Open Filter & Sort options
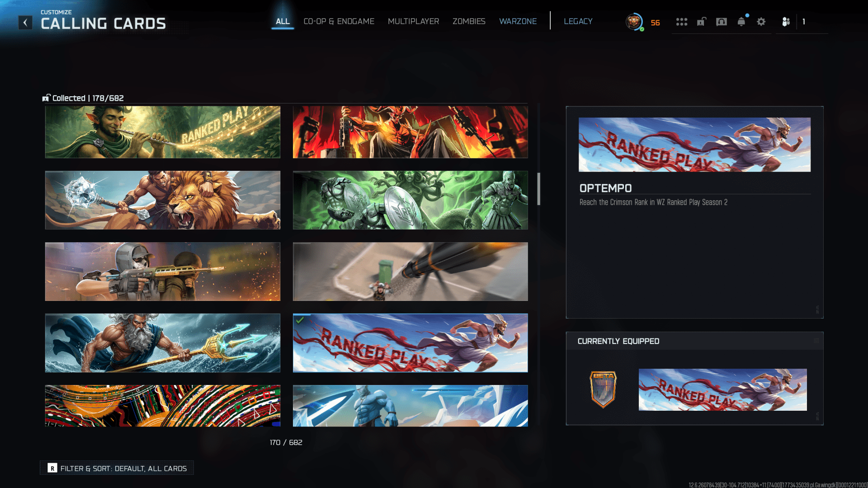Viewport: 868px width, 488px height. [117, 468]
